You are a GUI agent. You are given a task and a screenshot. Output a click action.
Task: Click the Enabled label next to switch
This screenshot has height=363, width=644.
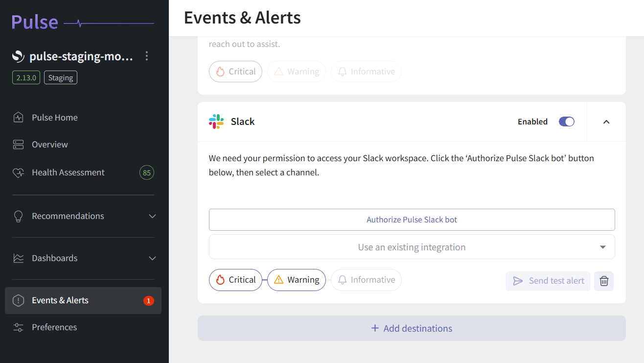[x=532, y=121]
